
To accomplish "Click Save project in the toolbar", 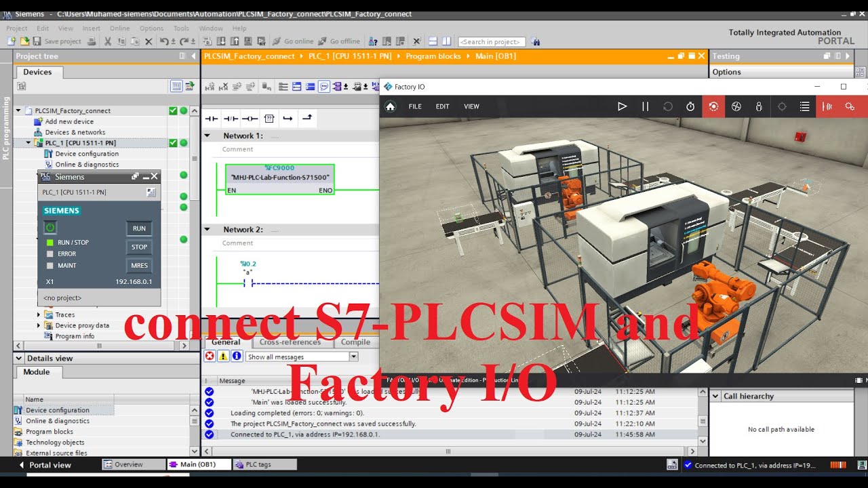I will coord(58,41).
